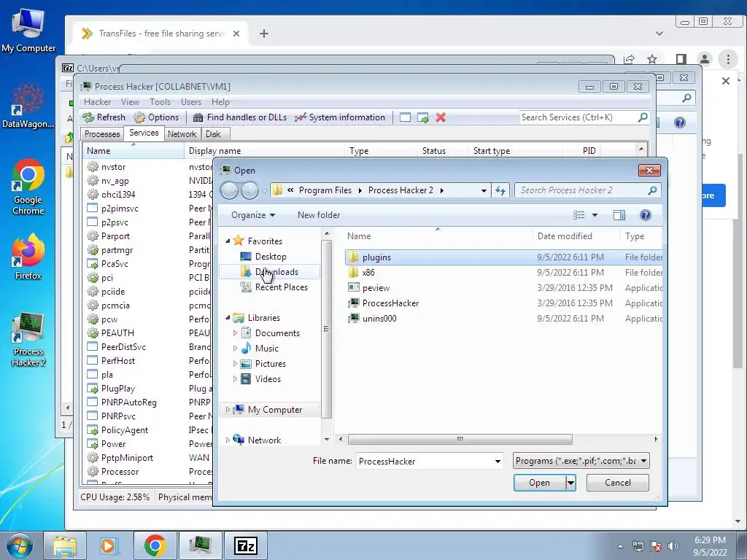The image size is (747, 560).
Task: Expand the Documents library node
Action: (x=235, y=332)
